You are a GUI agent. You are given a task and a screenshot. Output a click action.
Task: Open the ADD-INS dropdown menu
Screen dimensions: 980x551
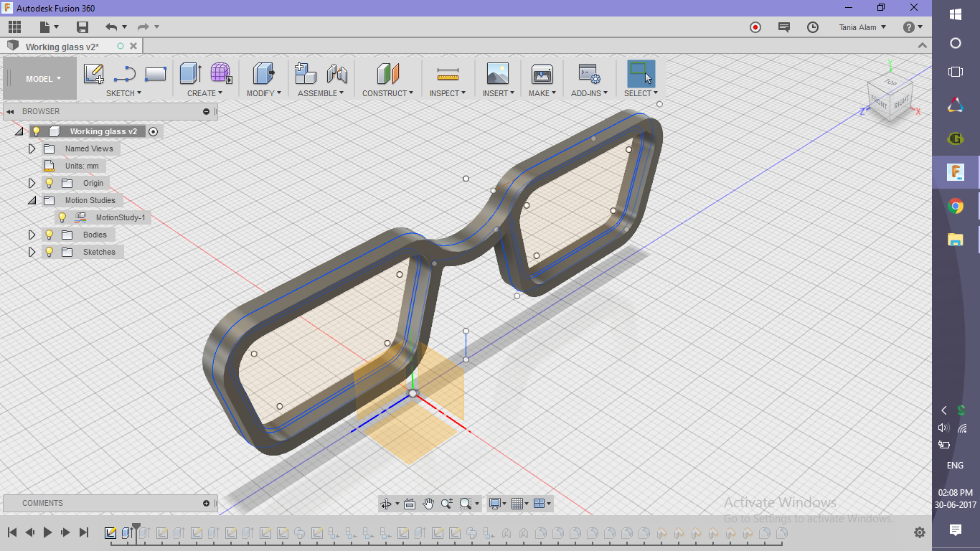click(x=589, y=93)
